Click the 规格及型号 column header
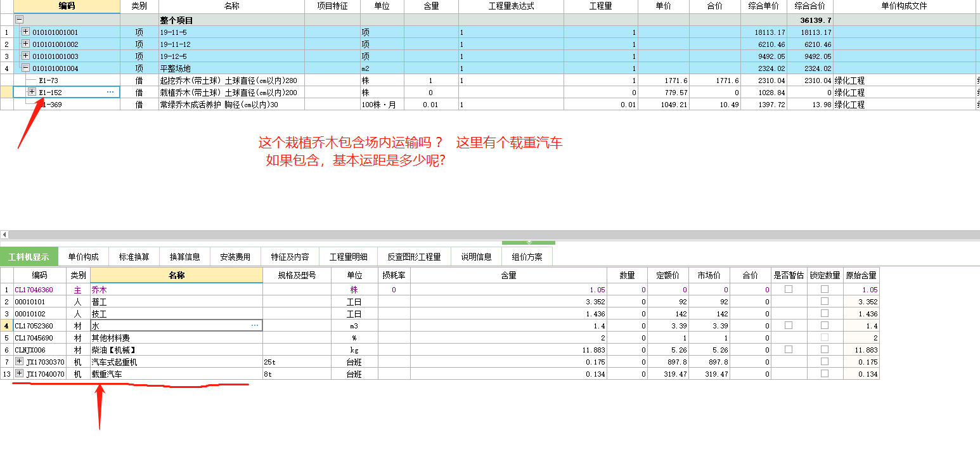Image resolution: width=980 pixels, height=459 pixels. [x=297, y=275]
